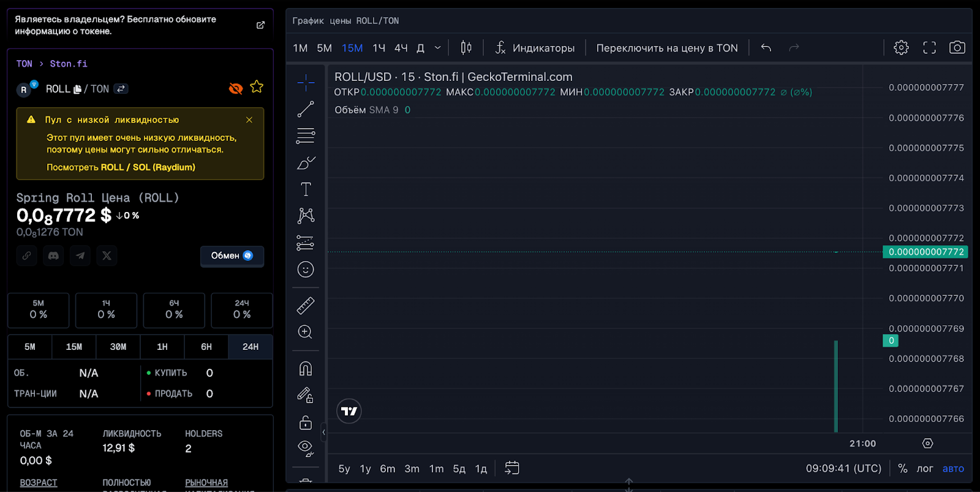Viewport: 980px width, 492px height.
Task: Open the candlestick chart type selector
Action: (x=466, y=48)
